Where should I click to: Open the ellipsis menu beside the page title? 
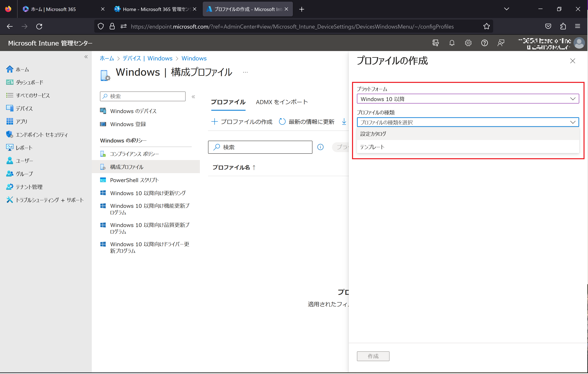pos(245,72)
